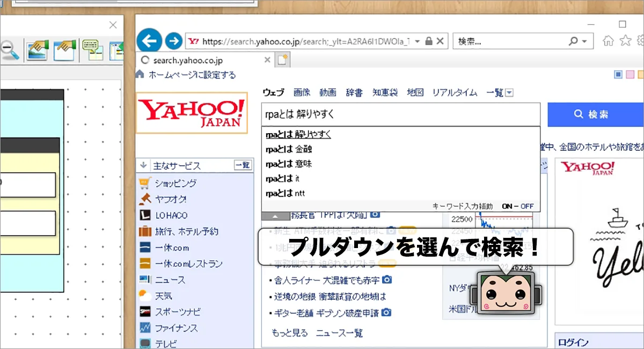The width and height of the screenshot is (644, 349).
Task: Click the camera icon beside 舎人ライナー headline
Action: tap(386, 280)
